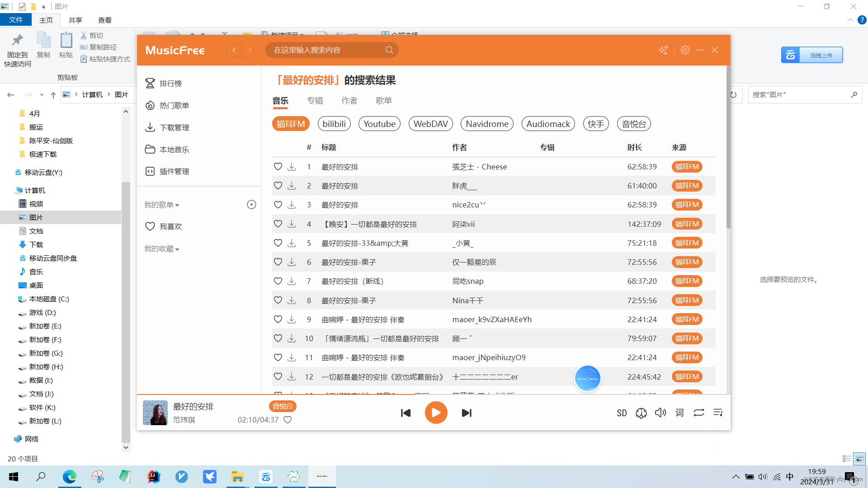Image resolution: width=868 pixels, height=488 pixels.
Task: Open recent locations dropdown in Explorer
Action: (42, 95)
